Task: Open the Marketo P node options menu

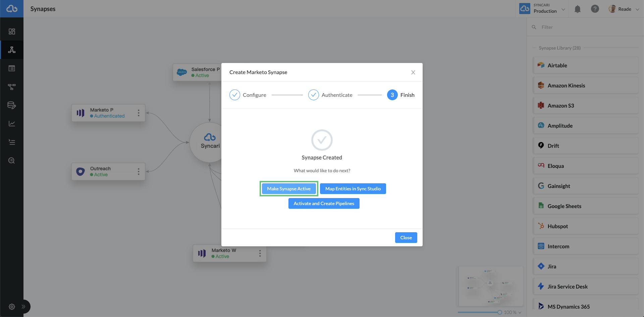Action: (139, 113)
